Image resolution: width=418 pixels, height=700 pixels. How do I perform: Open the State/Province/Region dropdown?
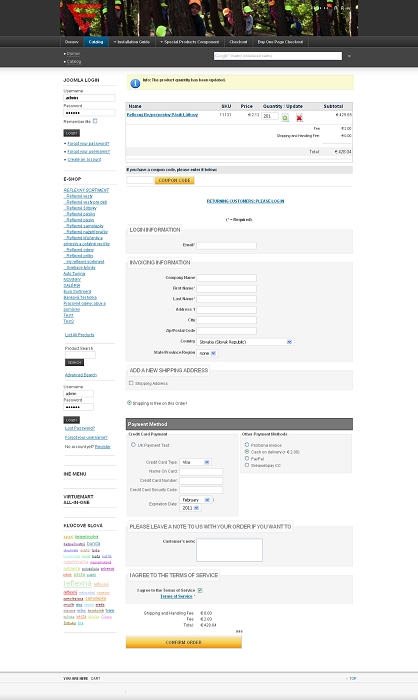[207, 353]
